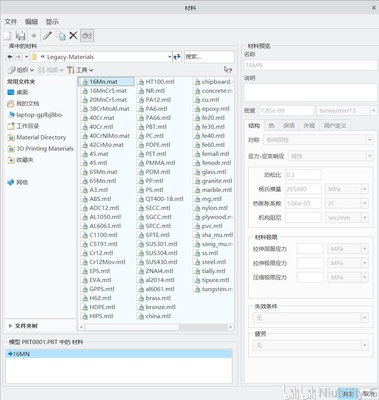This screenshot has width=379, height=400.
Task: Select 桌面 desktop in common folders
Action: tap(18, 92)
